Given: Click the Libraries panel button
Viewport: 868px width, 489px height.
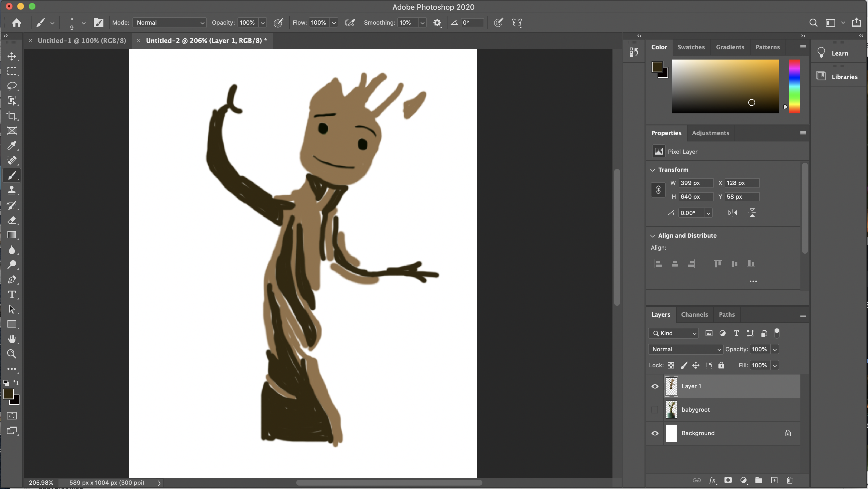Looking at the screenshot, I should (838, 76).
